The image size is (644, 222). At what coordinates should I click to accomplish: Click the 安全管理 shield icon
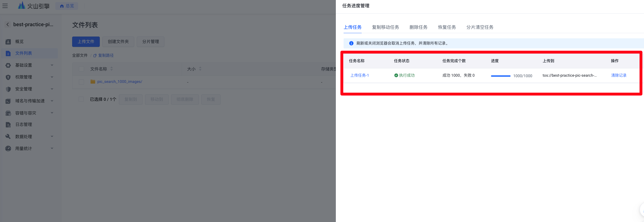[x=8, y=89]
